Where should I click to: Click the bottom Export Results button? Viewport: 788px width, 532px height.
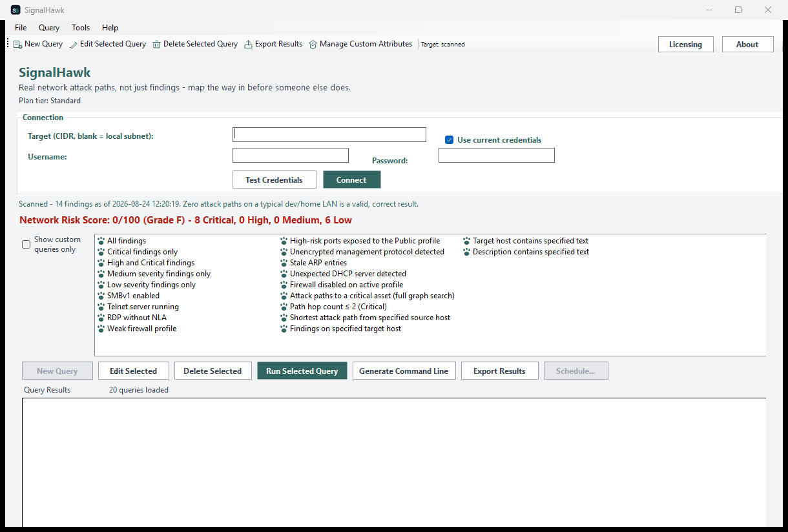499,371
